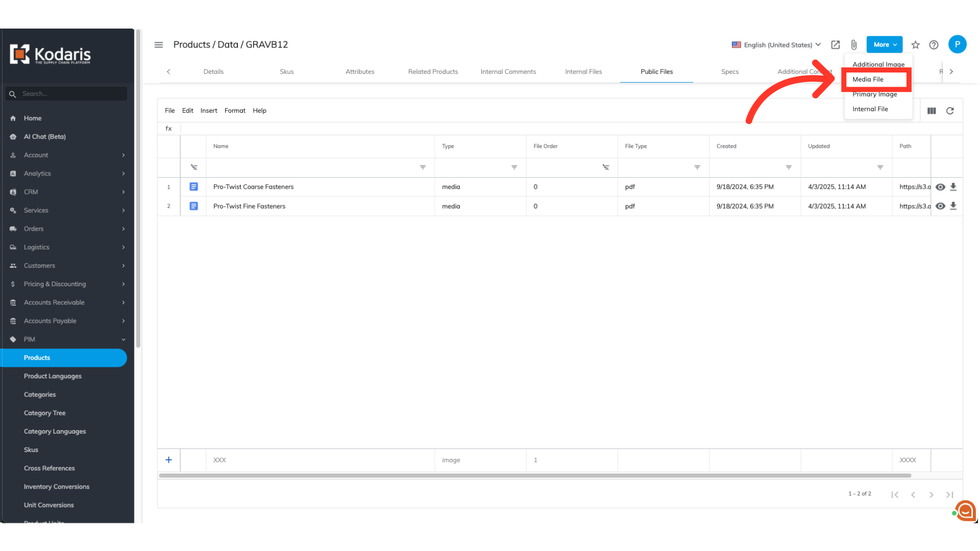Switch to the Internal Files tab
Viewport: 980px width, 551px height.
coord(583,72)
